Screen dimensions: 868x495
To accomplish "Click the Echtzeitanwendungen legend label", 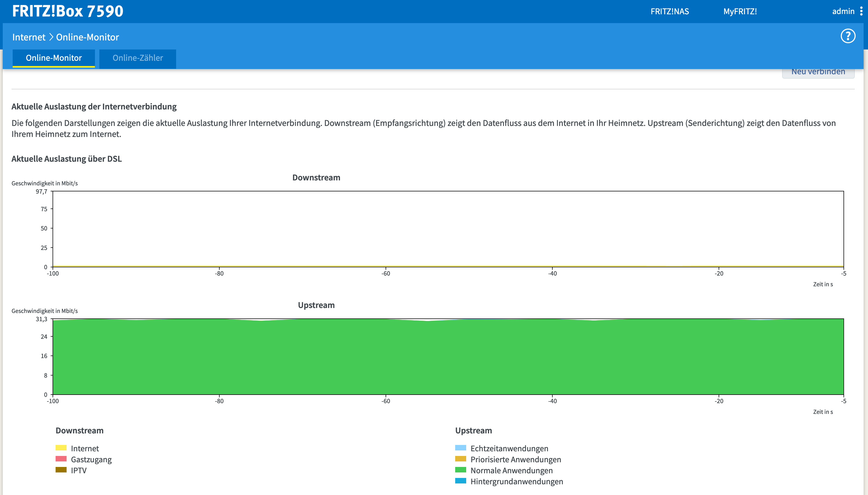I will coord(509,449).
